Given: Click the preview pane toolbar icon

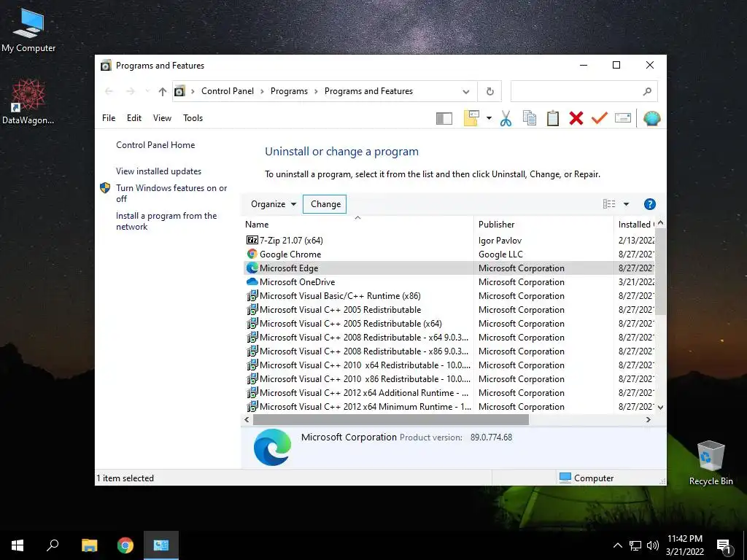Looking at the screenshot, I should click(444, 118).
